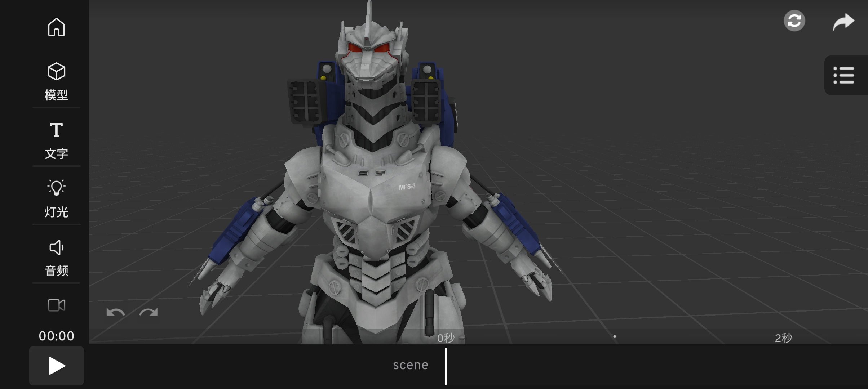Click the redo arrow

pyautogui.click(x=149, y=313)
